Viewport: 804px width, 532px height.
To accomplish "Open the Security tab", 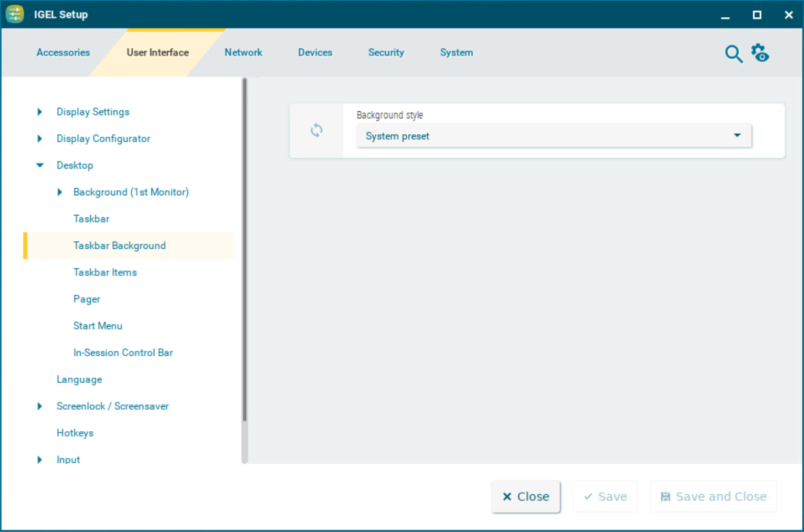I will [x=386, y=53].
